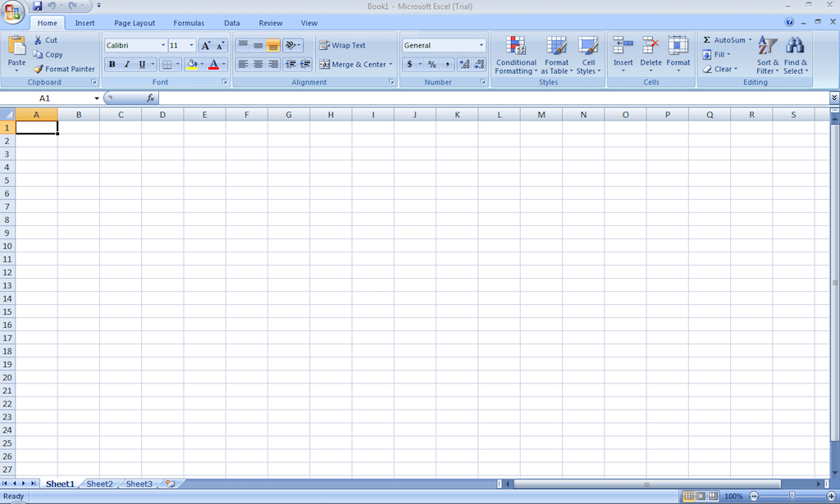This screenshot has width=840, height=504.
Task: Go to the Review ribbon tab
Action: pos(271,23)
